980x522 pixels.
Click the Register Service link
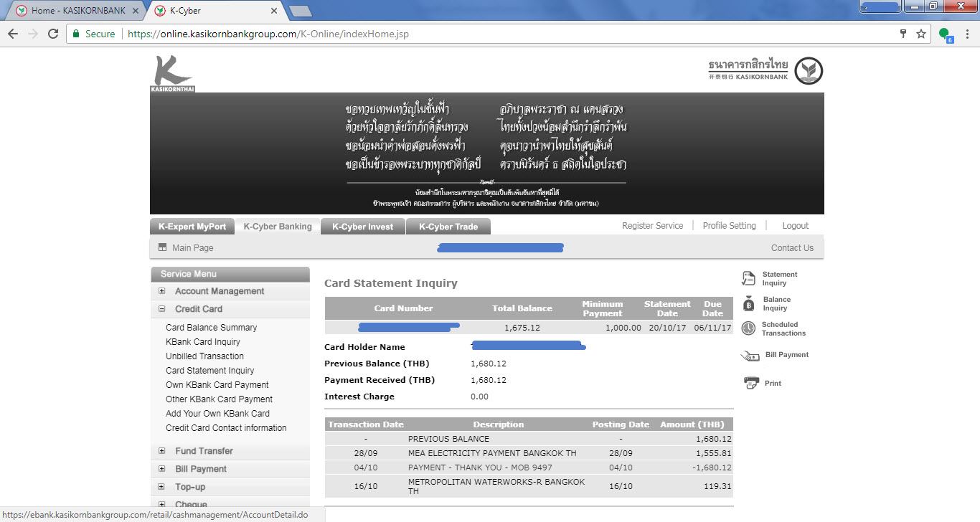coord(653,225)
